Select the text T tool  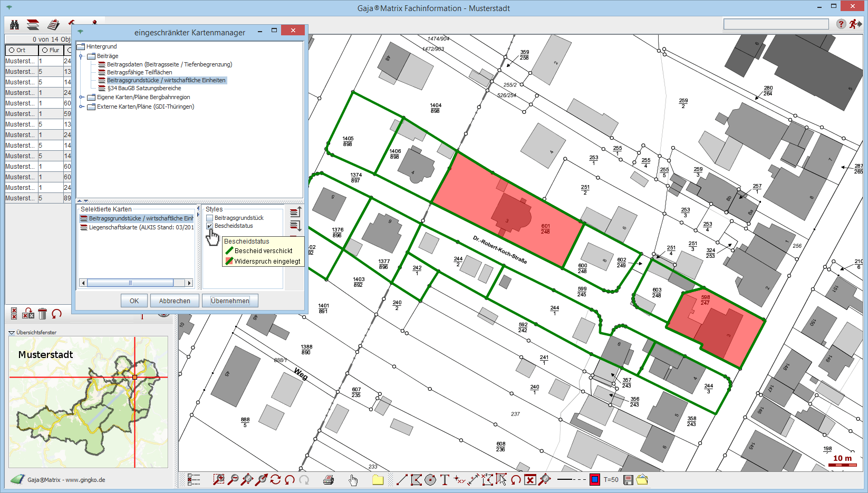(445, 480)
